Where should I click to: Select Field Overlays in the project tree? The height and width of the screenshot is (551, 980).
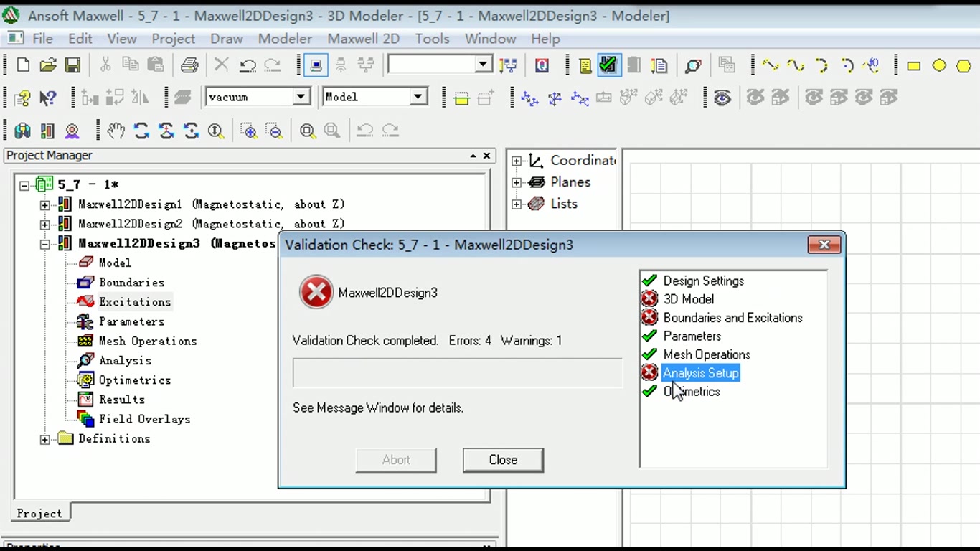144,419
